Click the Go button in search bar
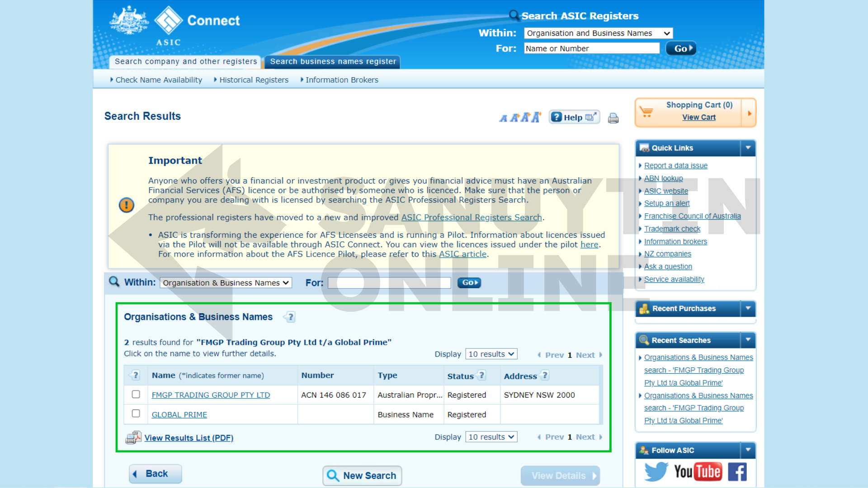Screen dimensions: 868x488 click(x=679, y=49)
